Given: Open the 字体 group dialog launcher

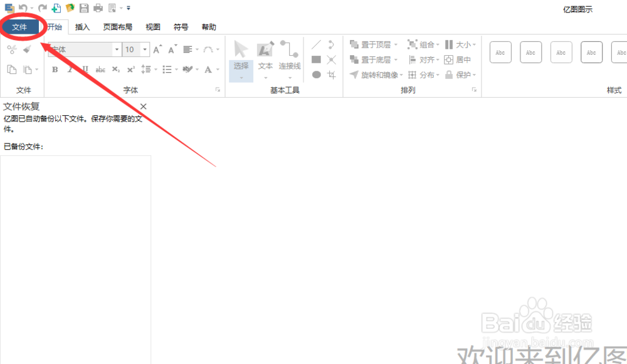Looking at the screenshot, I should (218, 90).
